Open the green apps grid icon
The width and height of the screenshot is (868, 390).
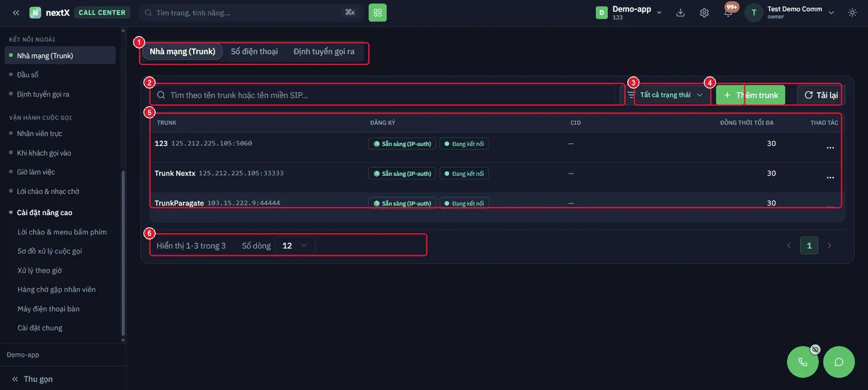coord(377,13)
